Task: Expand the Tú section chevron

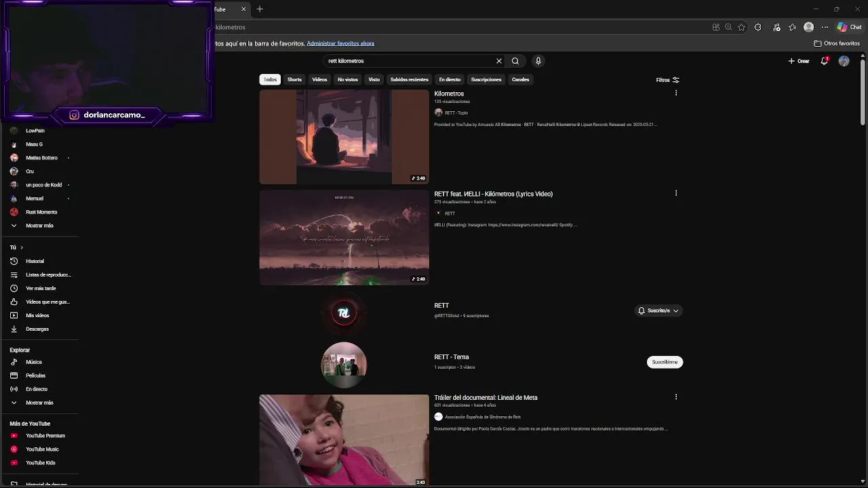Action: (x=21, y=247)
